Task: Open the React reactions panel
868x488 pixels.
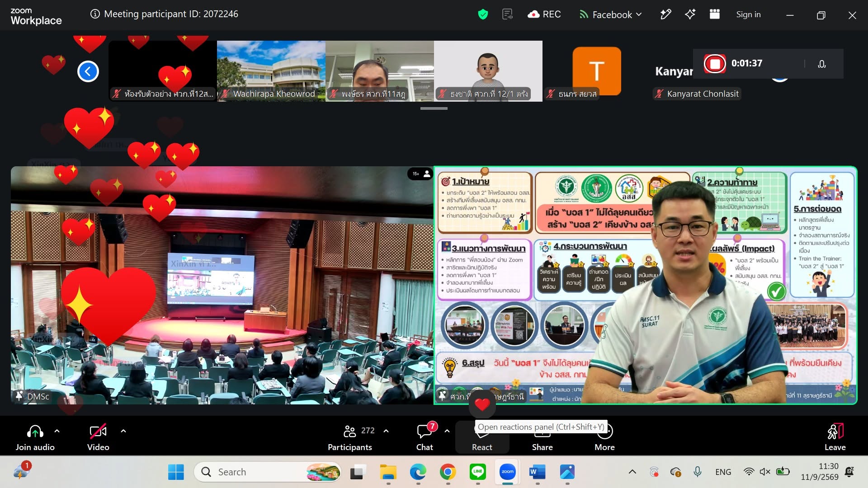Action: (x=482, y=437)
